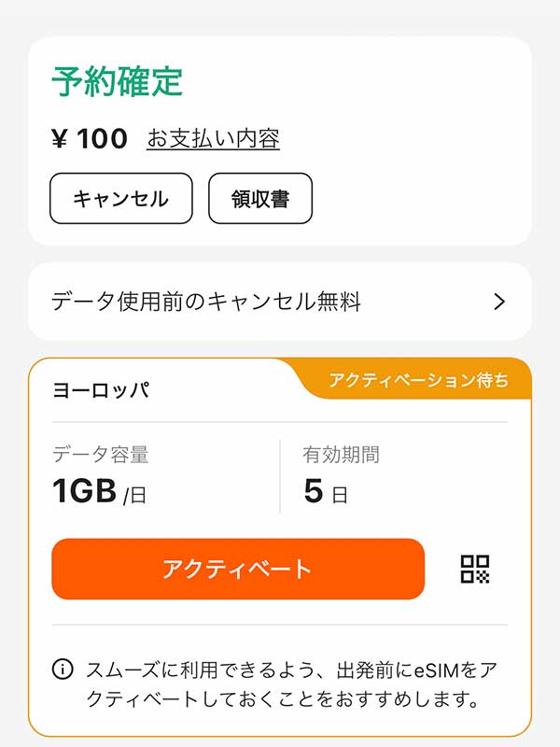560x747 pixels.
Task: Click the データ容量 label
Action: [x=100, y=455]
